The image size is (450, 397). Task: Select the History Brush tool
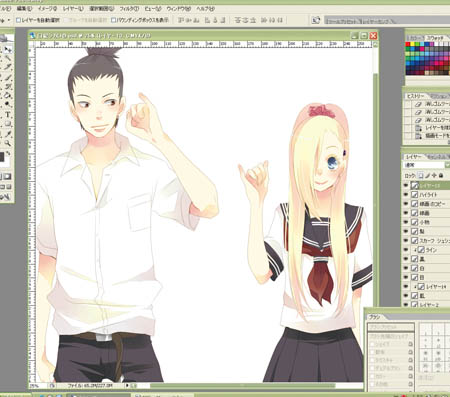tap(8, 86)
